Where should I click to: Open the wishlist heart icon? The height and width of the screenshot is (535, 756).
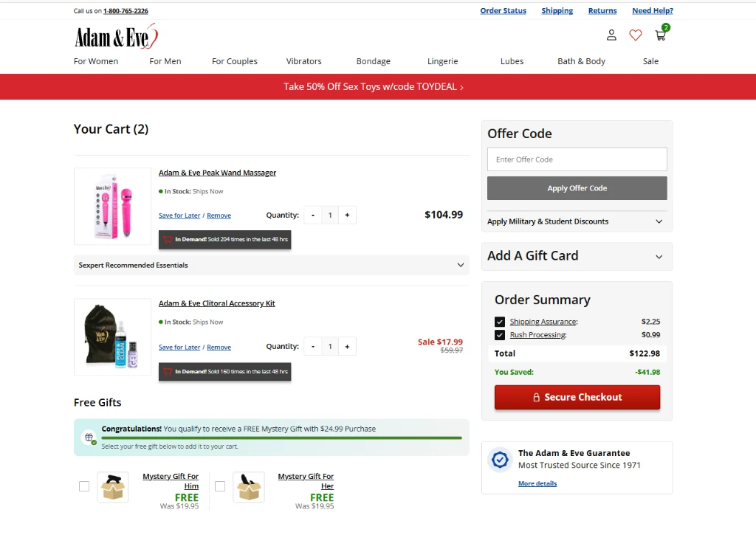636,35
